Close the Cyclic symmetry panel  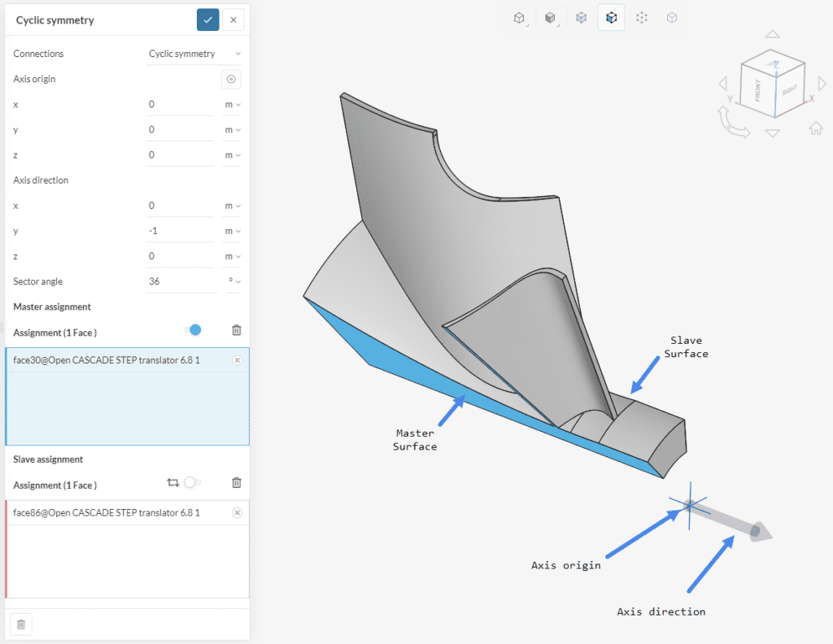point(233,20)
